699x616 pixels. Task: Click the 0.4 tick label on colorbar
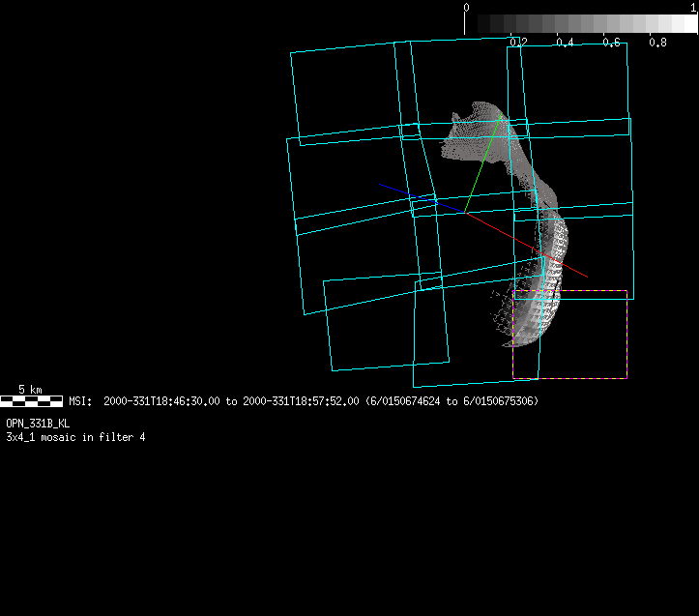click(x=565, y=43)
